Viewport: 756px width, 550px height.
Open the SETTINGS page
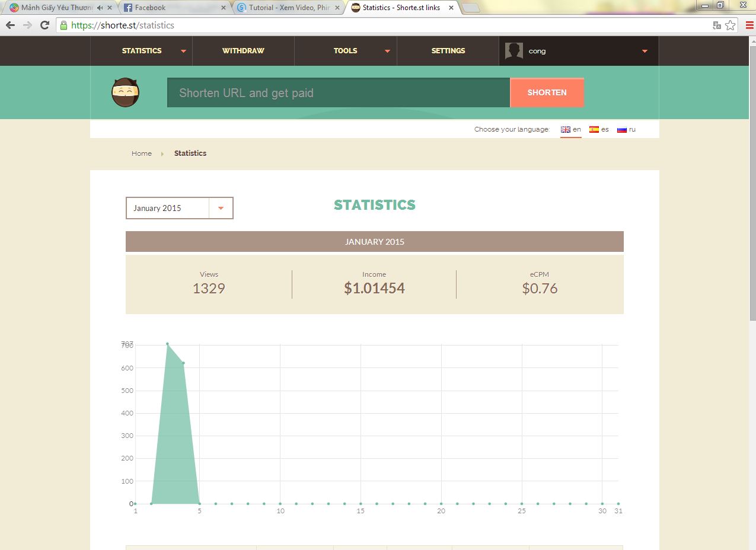[x=448, y=51]
